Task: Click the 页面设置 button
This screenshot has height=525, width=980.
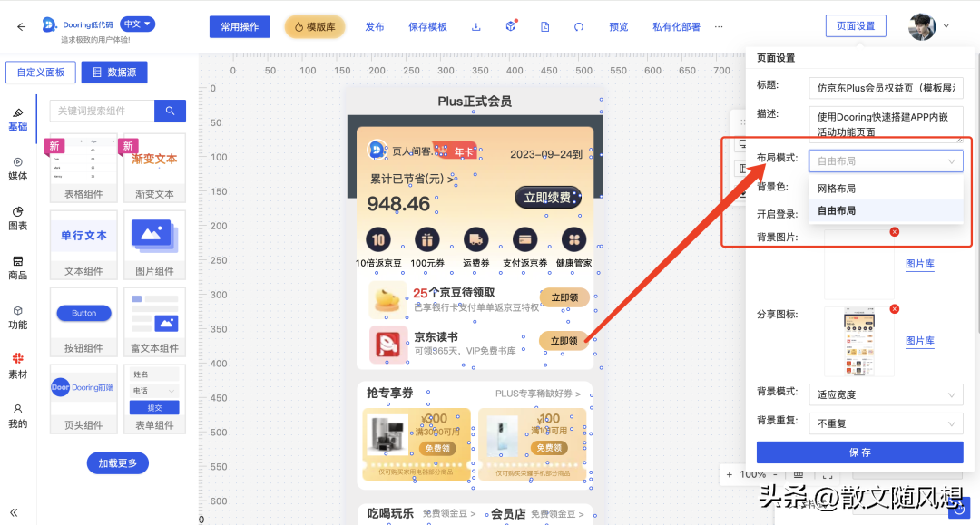Action: [856, 26]
